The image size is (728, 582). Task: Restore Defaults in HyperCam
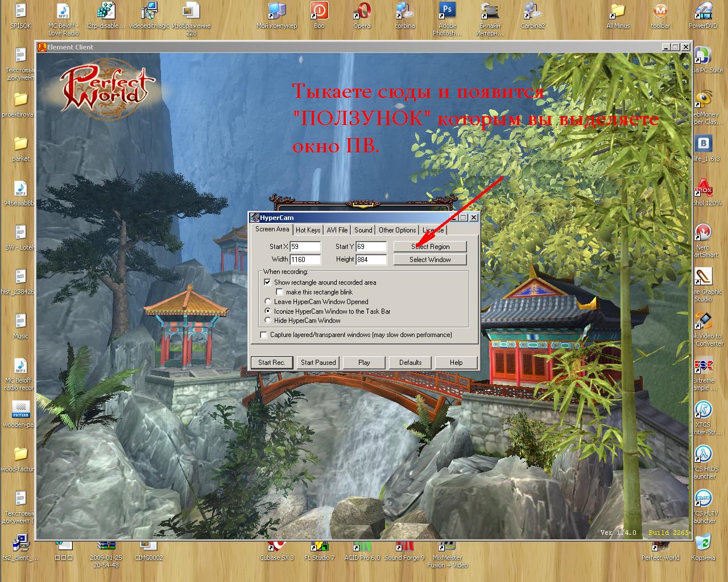pyautogui.click(x=410, y=363)
